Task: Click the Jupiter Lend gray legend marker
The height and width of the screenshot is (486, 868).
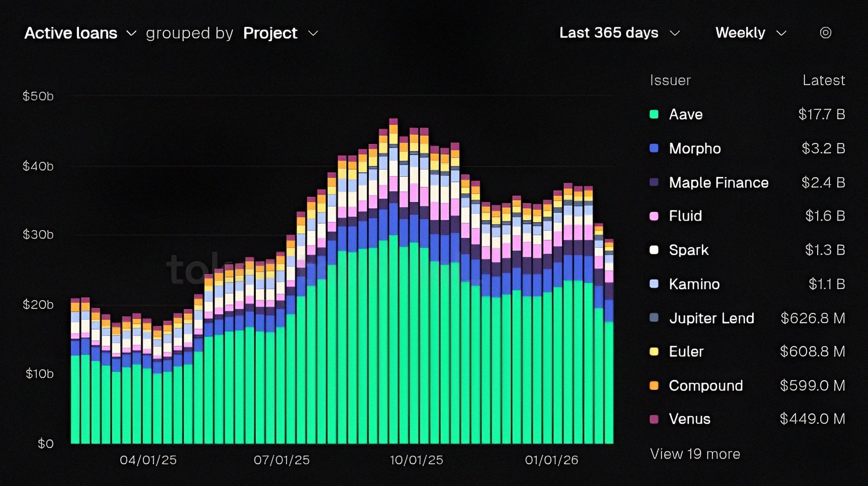Action: pos(654,318)
